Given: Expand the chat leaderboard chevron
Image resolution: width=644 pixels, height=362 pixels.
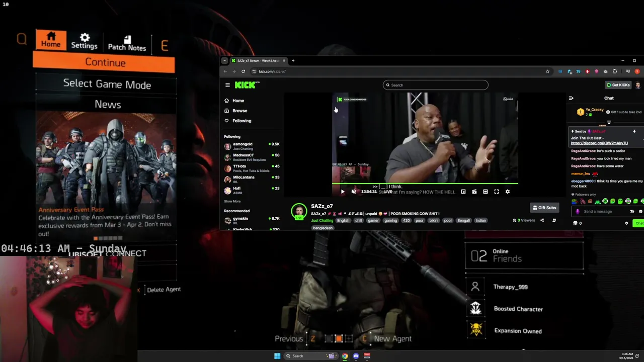Looking at the screenshot, I should (x=609, y=122).
